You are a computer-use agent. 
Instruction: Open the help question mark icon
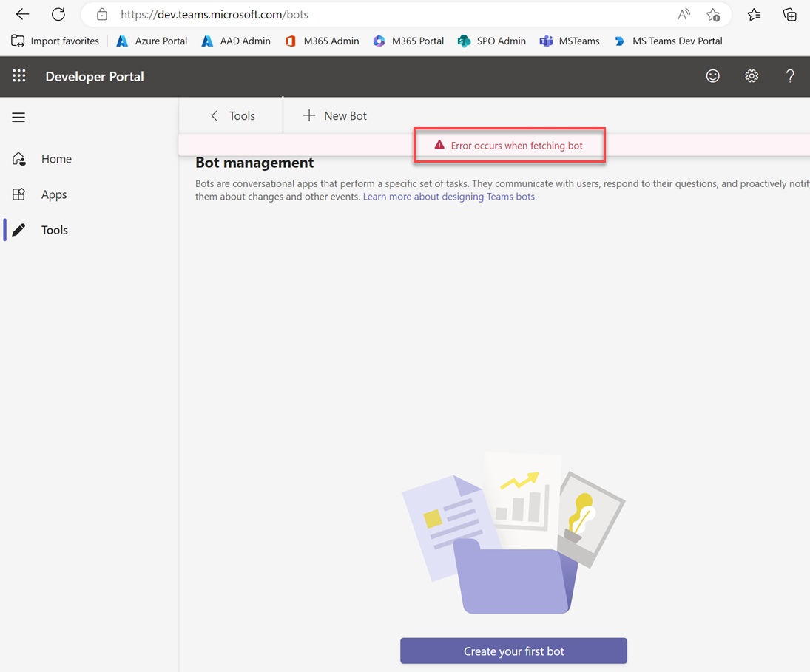point(789,75)
